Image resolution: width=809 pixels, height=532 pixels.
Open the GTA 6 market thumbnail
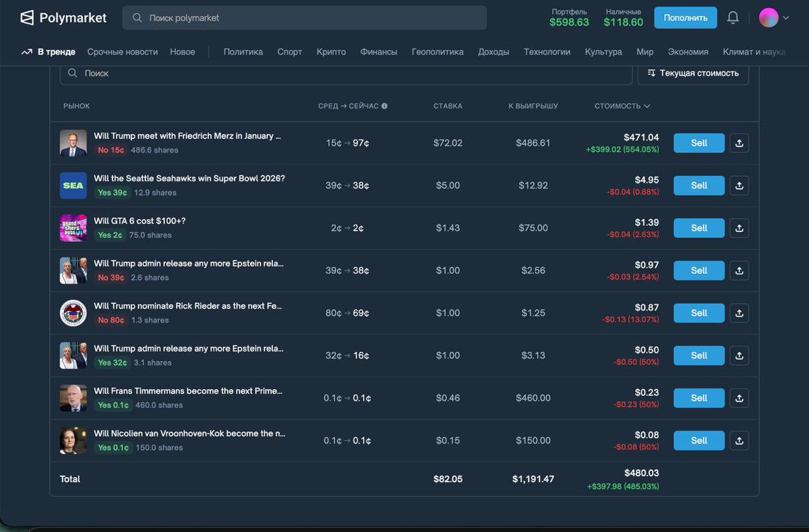pos(73,228)
